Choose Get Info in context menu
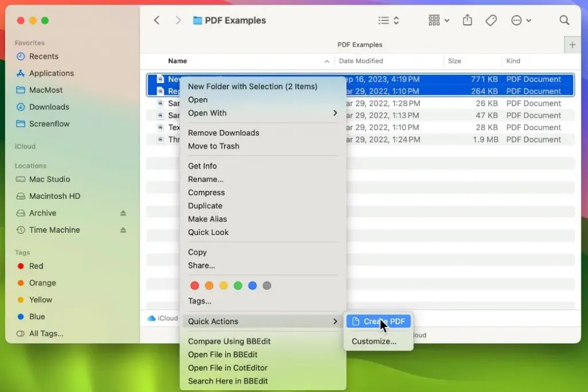The width and height of the screenshot is (588, 392). click(x=202, y=166)
